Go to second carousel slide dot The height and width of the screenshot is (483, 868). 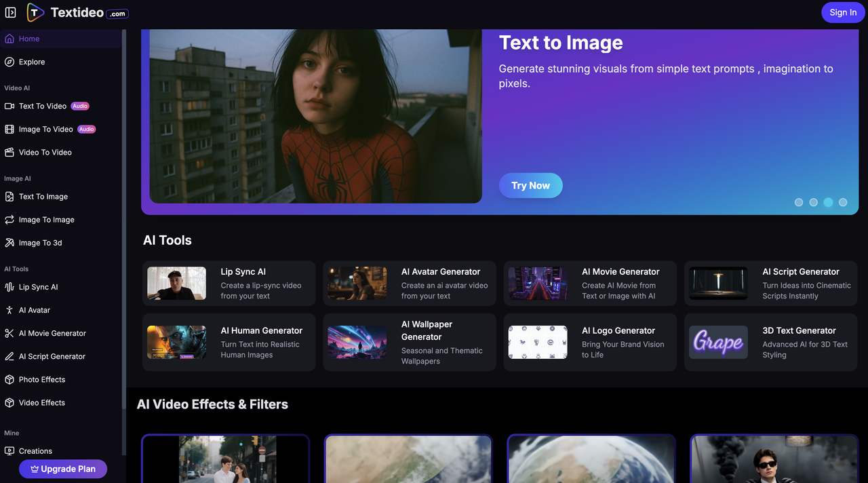point(814,202)
